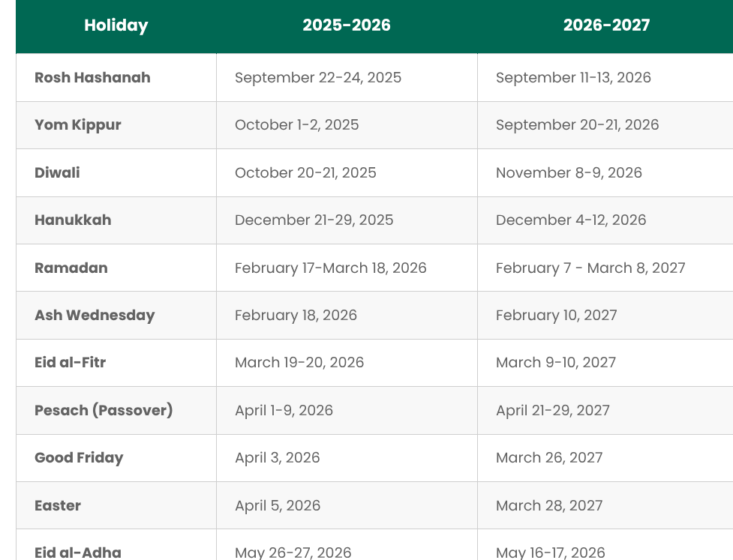Click the 2026-2027 column header

point(606,25)
